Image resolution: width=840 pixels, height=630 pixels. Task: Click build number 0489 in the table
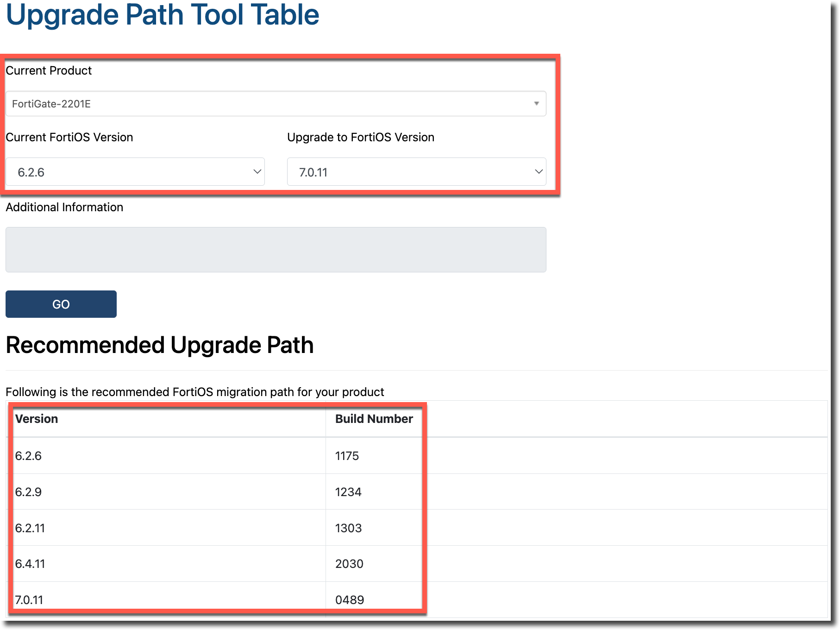(x=350, y=600)
